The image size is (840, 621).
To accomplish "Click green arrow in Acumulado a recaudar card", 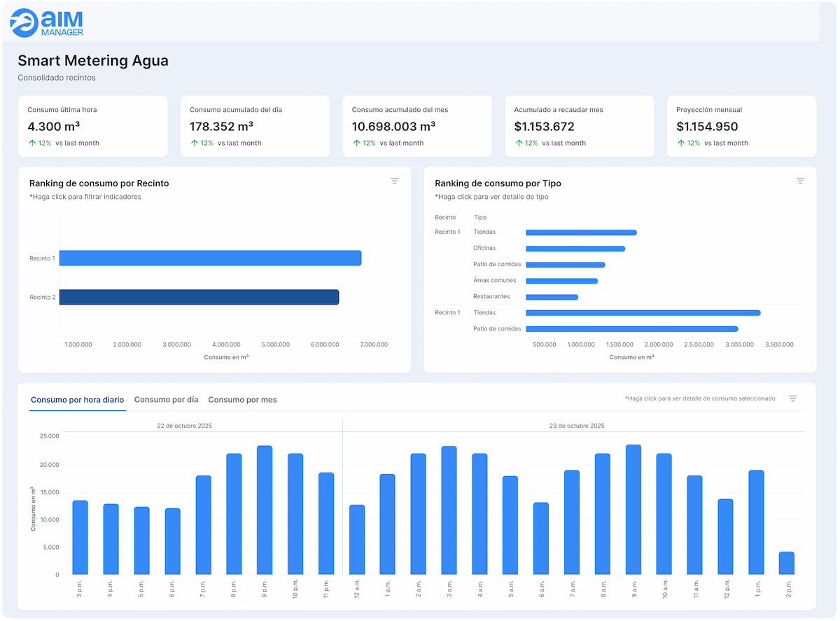I will pyautogui.click(x=519, y=143).
